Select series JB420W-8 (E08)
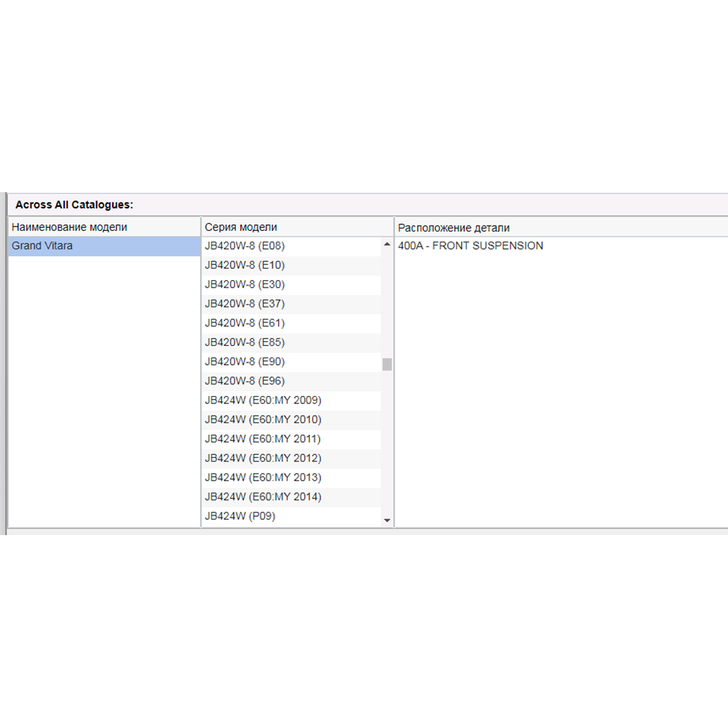The height and width of the screenshot is (728, 728). (x=245, y=246)
